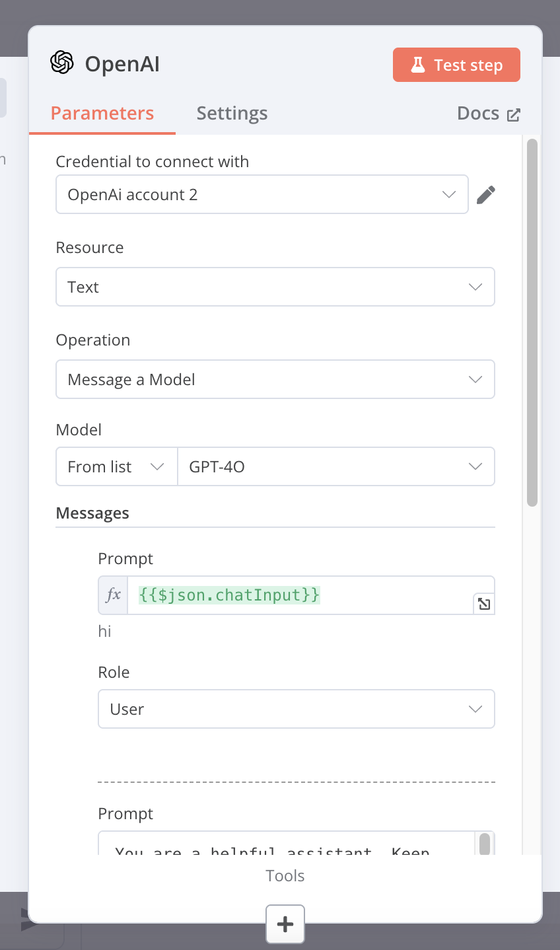Viewport: 560px width, 950px height.
Task: Open the Docs external link
Action: tap(489, 114)
